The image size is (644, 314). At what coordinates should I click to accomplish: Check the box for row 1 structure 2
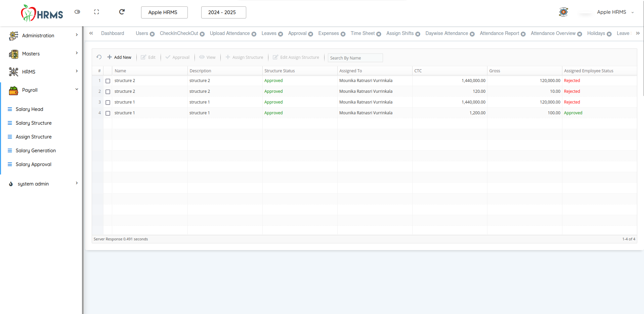click(108, 81)
